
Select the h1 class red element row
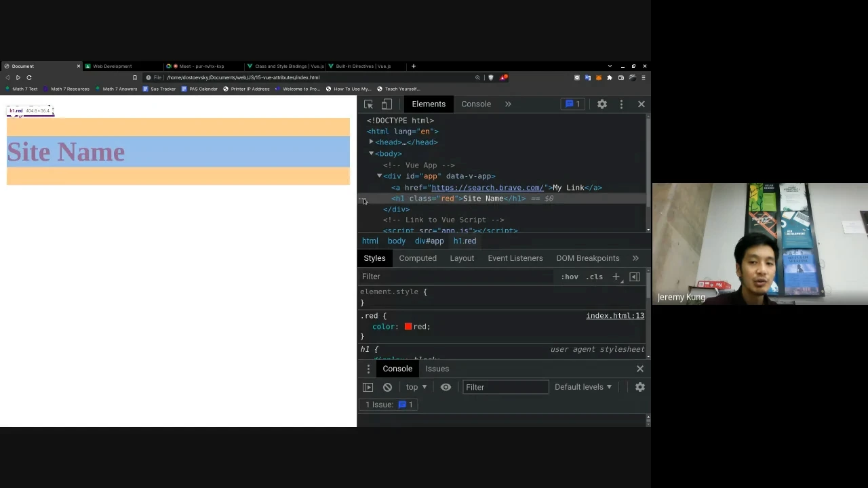pos(502,199)
